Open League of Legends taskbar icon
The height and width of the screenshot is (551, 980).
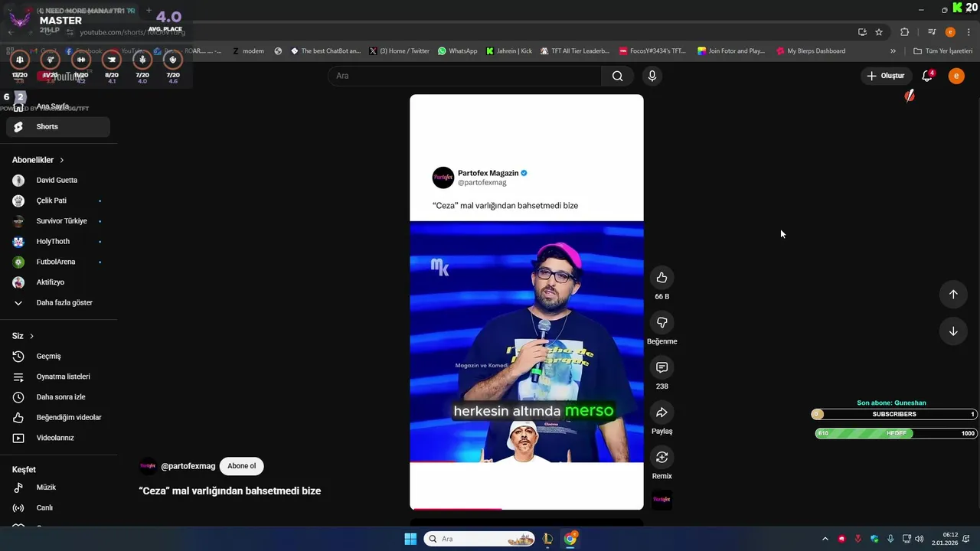pyautogui.click(x=547, y=539)
